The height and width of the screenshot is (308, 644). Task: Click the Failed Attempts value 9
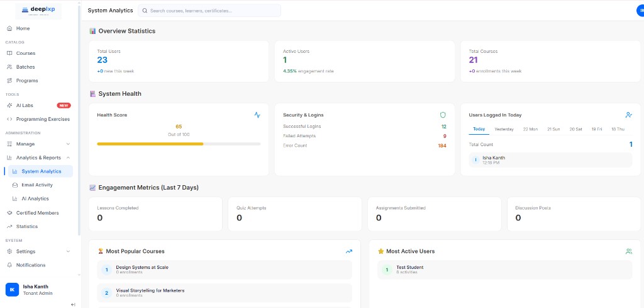point(445,136)
